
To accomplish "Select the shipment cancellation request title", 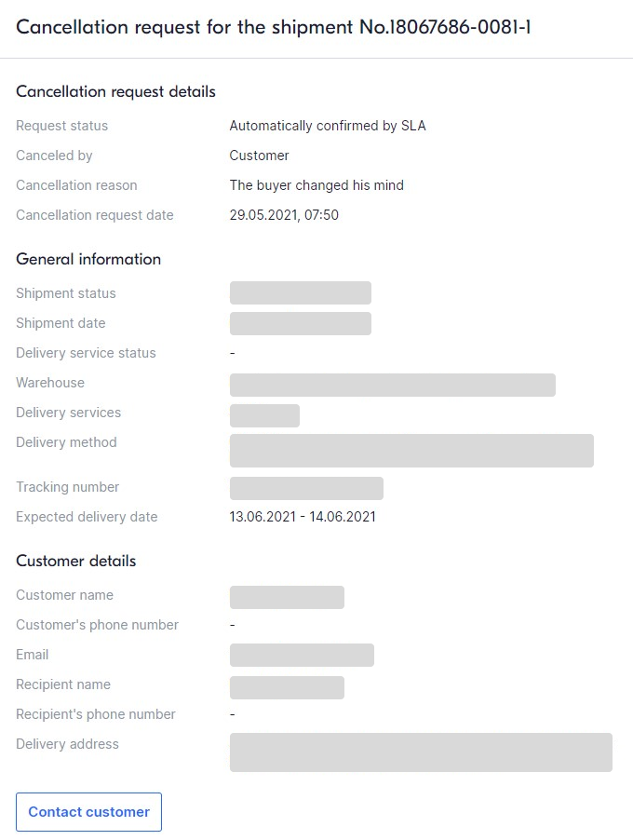I will (x=274, y=27).
